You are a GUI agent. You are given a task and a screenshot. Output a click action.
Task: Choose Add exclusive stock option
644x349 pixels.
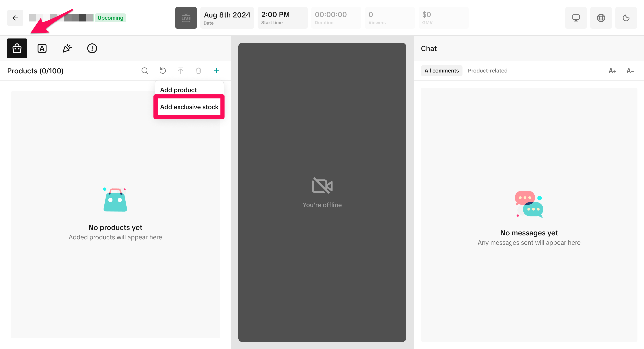pyautogui.click(x=189, y=107)
